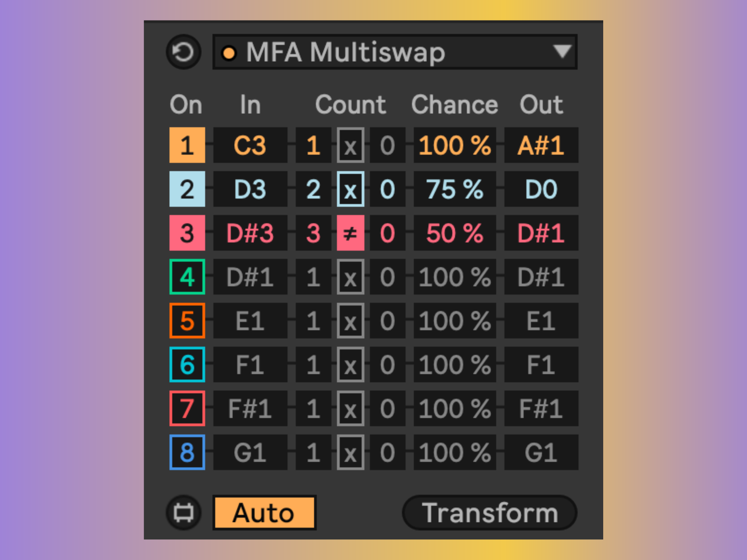
Task: Click the Count column header
Action: pos(350,105)
